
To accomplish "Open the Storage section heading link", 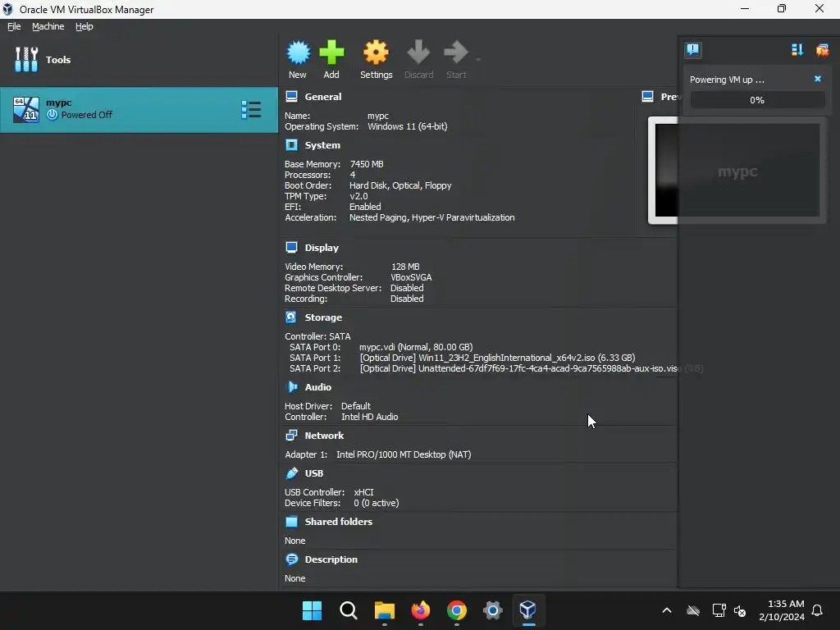I will tap(323, 317).
